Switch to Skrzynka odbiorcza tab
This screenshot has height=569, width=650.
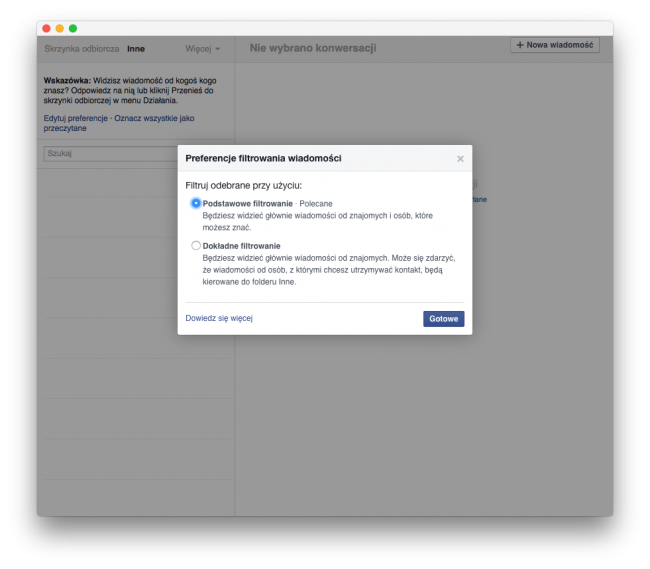82,49
